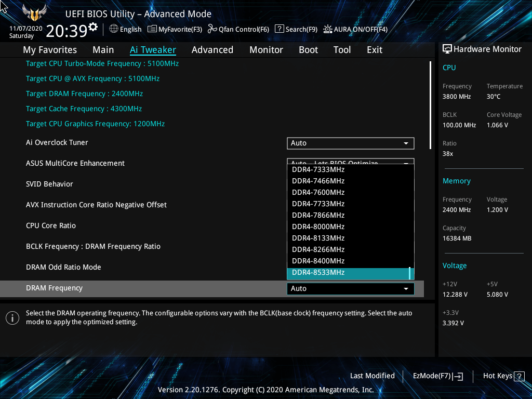This screenshot has width=532, height=399.
Task: Click the memory Capacity 16384 MB value
Action: 457,238
